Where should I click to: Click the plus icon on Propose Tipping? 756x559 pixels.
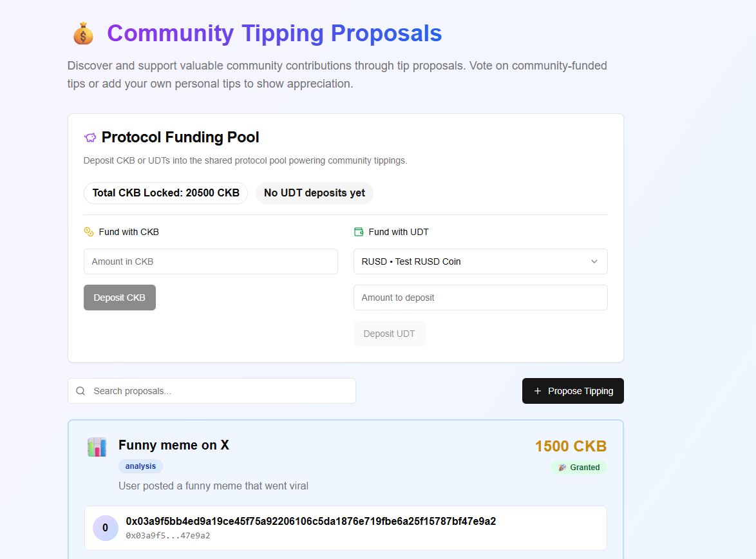538,391
